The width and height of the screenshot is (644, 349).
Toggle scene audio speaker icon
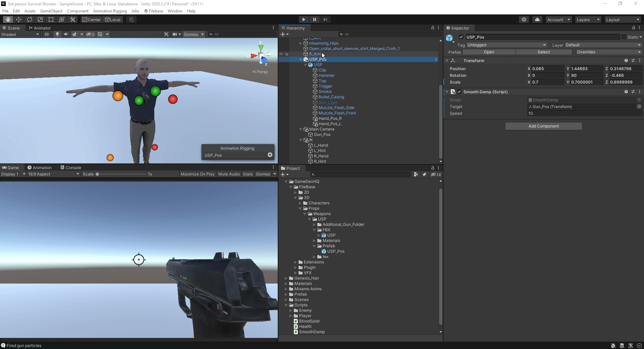(66, 34)
